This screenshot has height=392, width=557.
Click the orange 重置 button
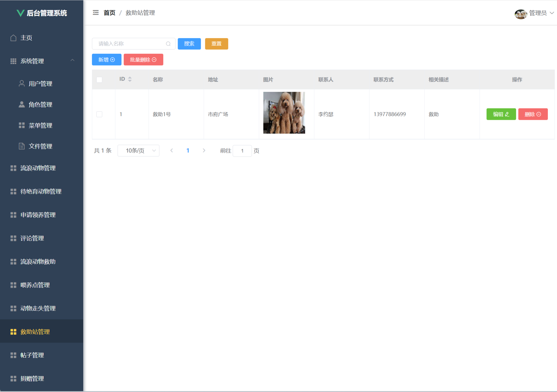click(x=216, y=44)
